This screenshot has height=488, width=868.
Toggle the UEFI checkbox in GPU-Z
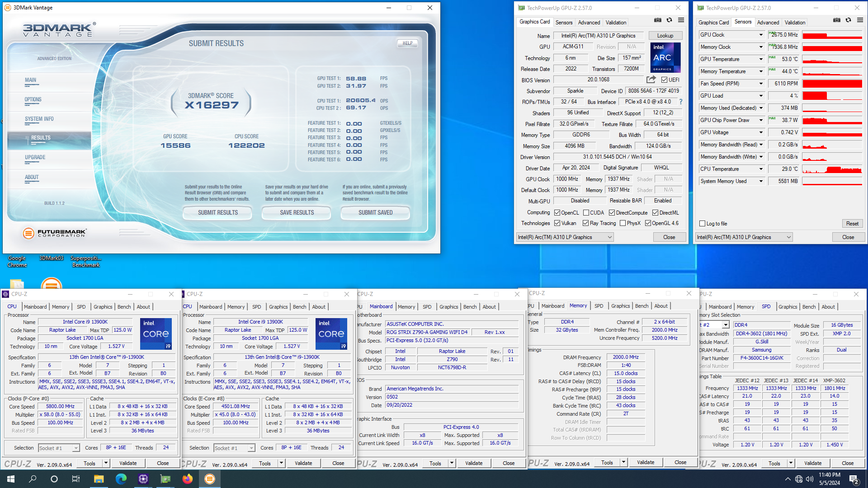tap(664, 80)
